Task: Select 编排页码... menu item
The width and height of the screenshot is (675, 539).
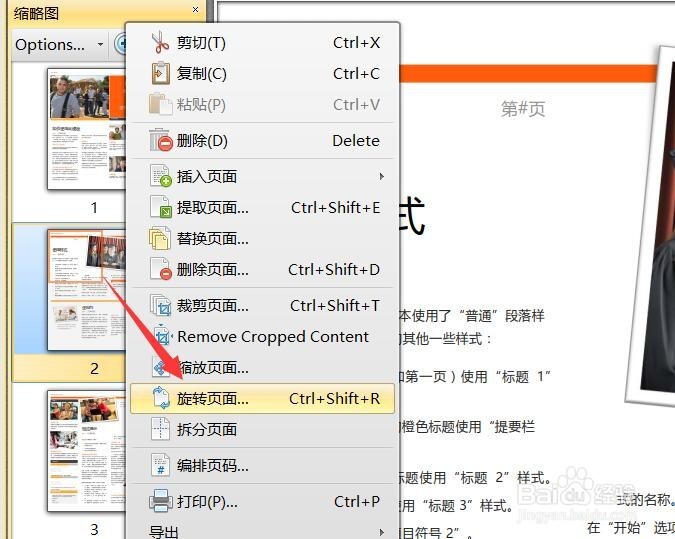Action: click(263, 465)
